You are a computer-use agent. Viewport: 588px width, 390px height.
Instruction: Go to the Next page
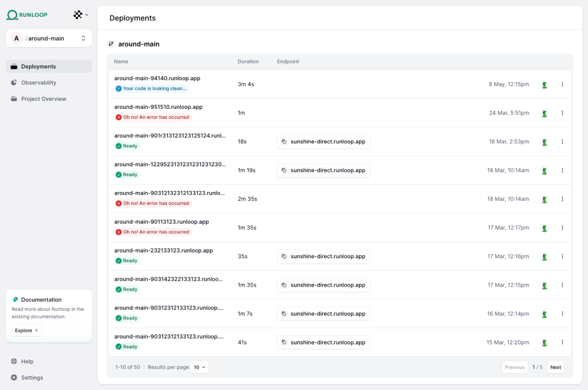click(555, 367)
